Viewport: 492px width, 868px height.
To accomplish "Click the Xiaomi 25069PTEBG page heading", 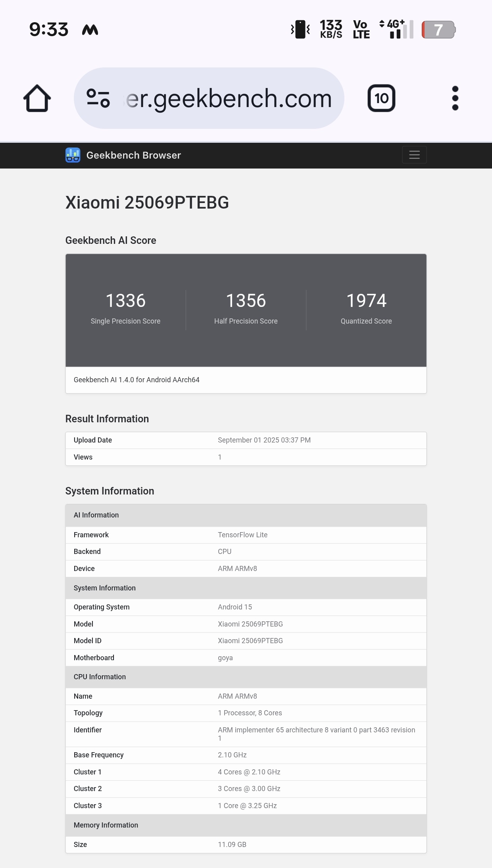I will pyautogui.click(x=147, y=203).
